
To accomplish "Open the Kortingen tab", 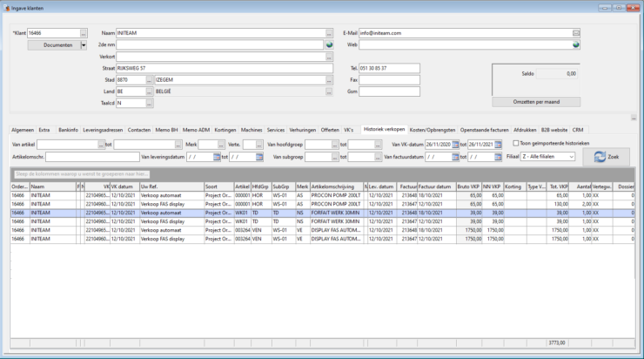I will tap(225, 130).
